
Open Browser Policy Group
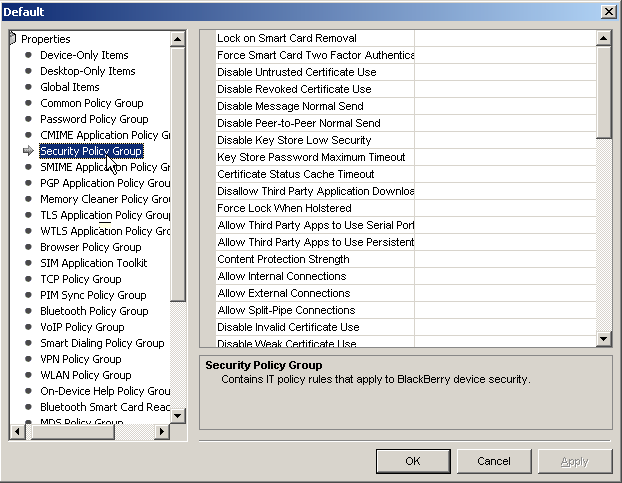[x=90, y=247]
